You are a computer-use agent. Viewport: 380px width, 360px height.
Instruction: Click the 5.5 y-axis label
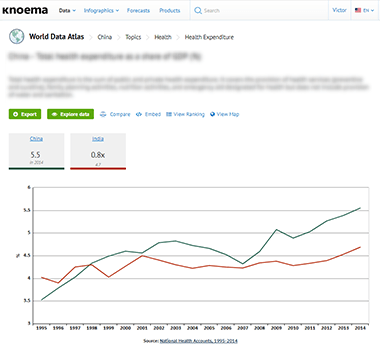click(27, 210)
